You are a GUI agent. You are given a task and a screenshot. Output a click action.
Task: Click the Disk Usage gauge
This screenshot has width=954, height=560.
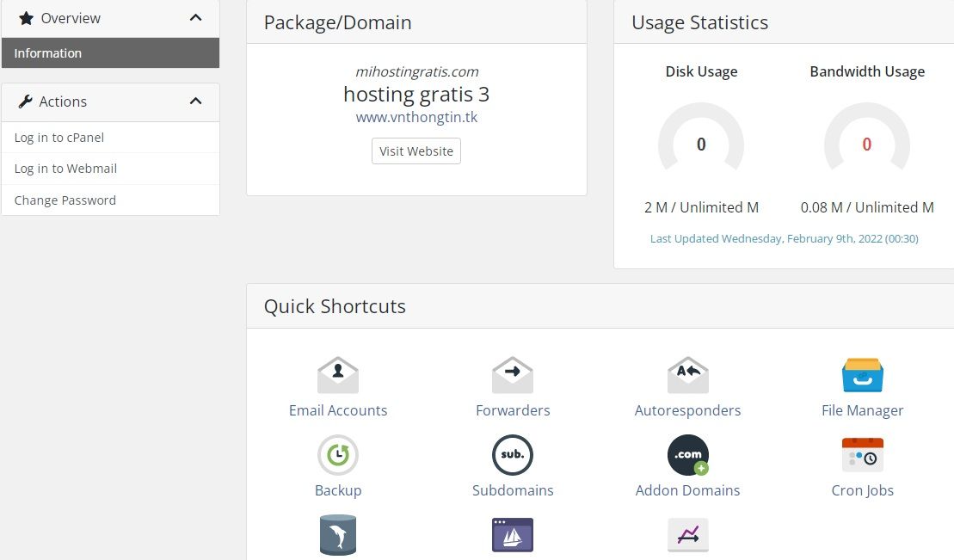701,145
